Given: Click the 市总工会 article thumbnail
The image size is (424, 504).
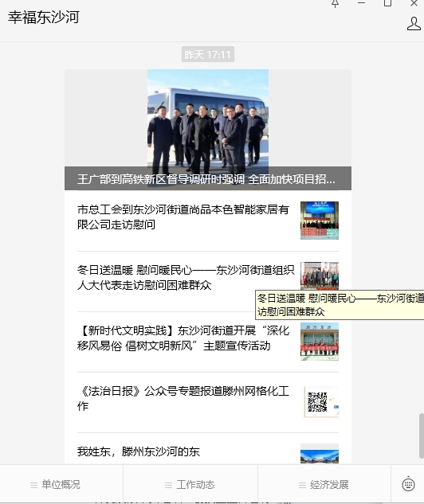Looking at the screenshot, I should tap(320, 221).
